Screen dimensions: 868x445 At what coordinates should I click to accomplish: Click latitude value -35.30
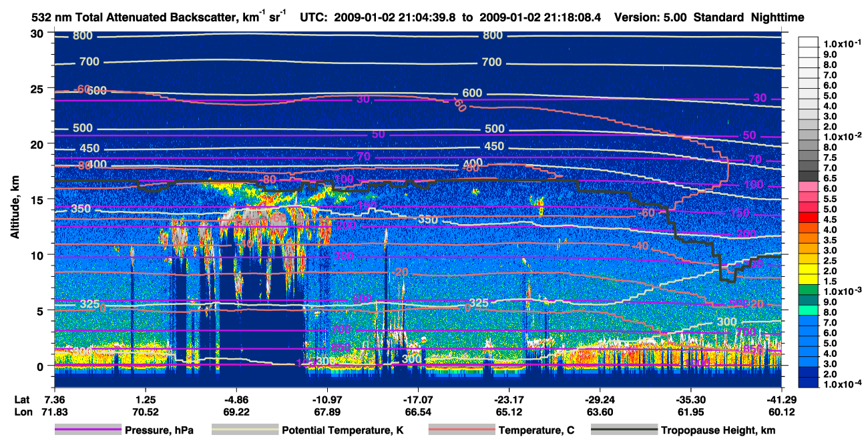[690, 400]
